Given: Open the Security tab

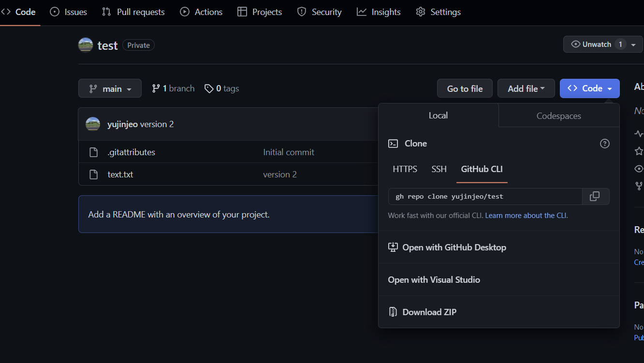Looking at the screenshot, I should click(319, 12).
